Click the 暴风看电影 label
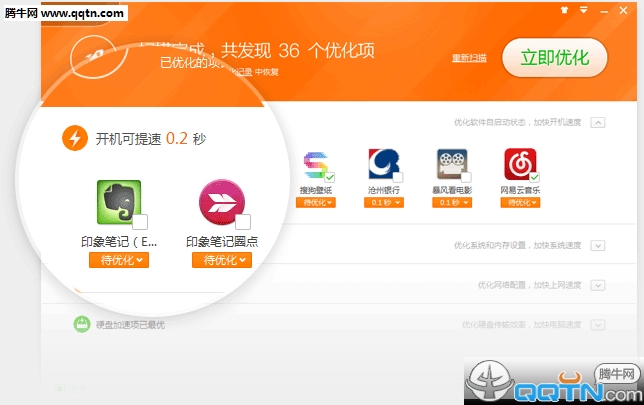 pyautogui.click(x=452, y=190)
